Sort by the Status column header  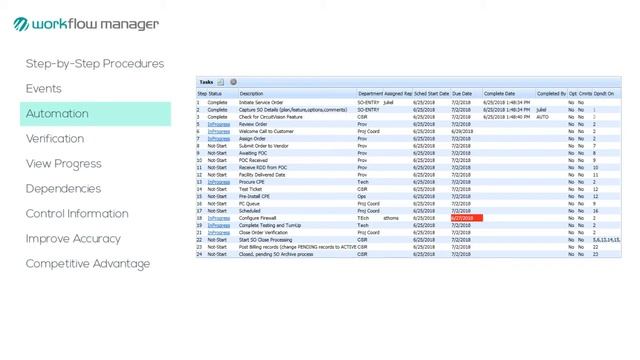point(215,94)
